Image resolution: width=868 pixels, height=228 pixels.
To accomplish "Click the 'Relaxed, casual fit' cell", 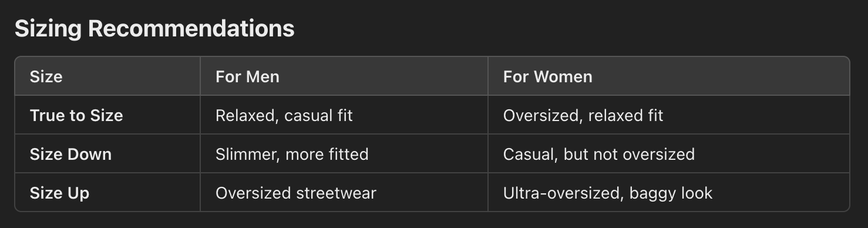I will click(x=284, y=115).
